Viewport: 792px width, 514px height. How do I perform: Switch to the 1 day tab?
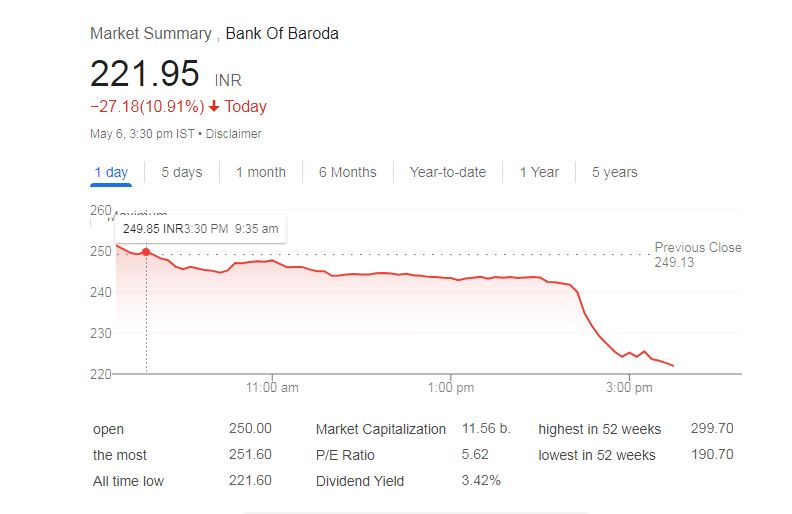111,172
